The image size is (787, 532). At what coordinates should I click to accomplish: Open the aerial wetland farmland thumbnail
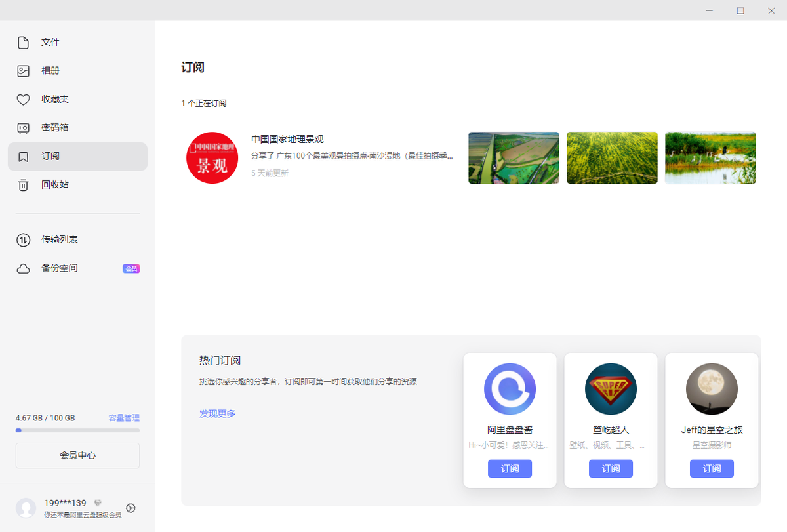(x=514, y=158)
